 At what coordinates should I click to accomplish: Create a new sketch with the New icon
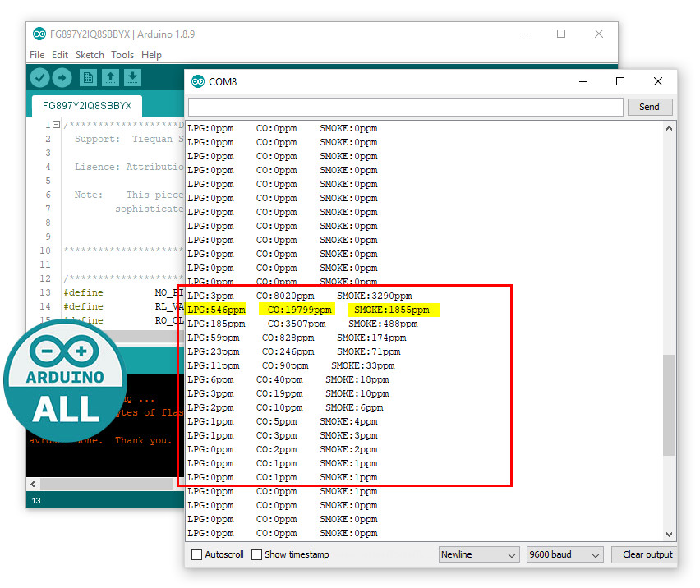point(89,78)
